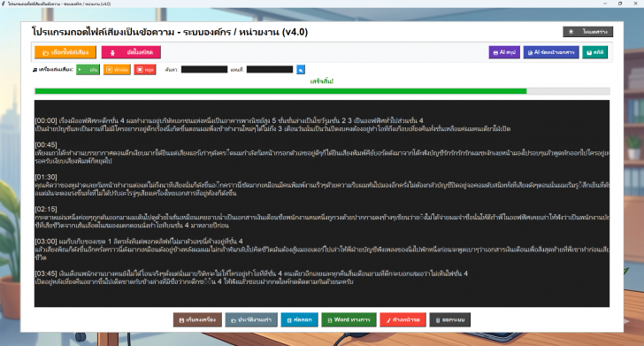Open the gray old work history button
644x346 pixels.
coord(251,319)
